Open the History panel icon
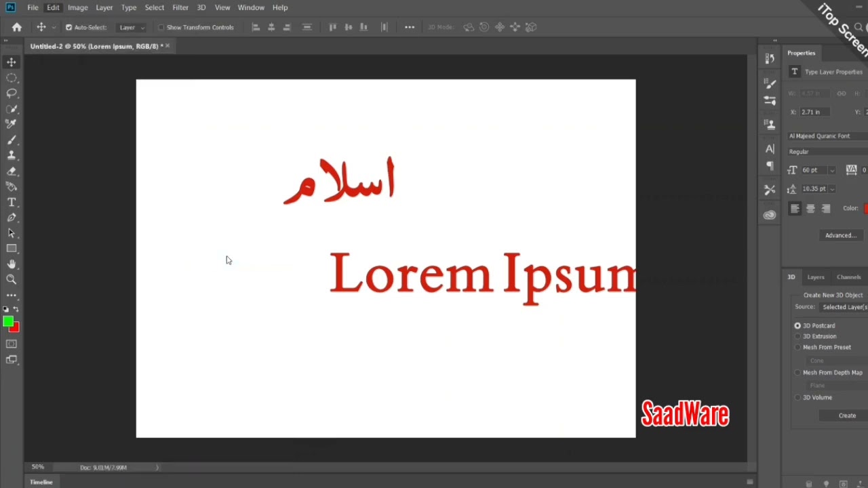 (x=770, y=58)
